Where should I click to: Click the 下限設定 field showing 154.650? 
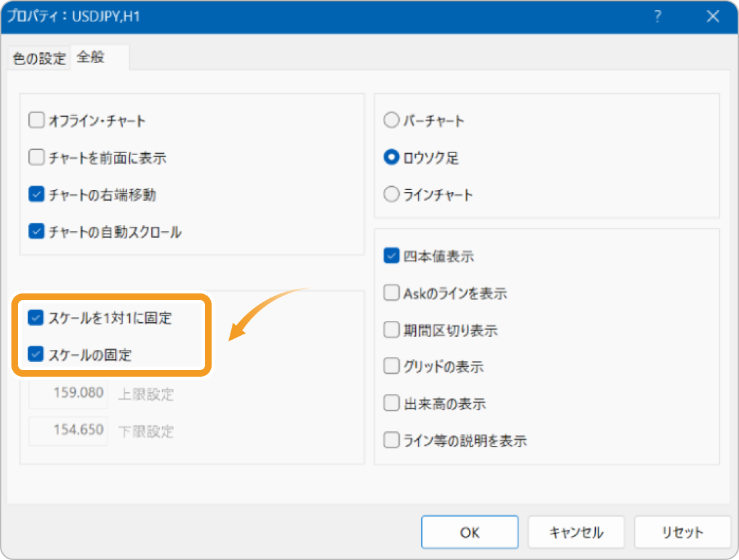pos(69,430)
